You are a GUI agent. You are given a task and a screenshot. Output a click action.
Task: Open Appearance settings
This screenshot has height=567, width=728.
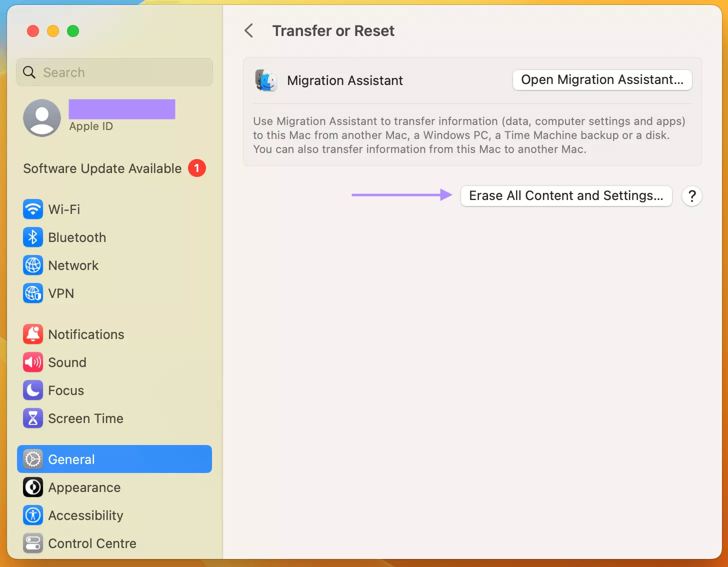pyautogui.click(x=84, y=487)
